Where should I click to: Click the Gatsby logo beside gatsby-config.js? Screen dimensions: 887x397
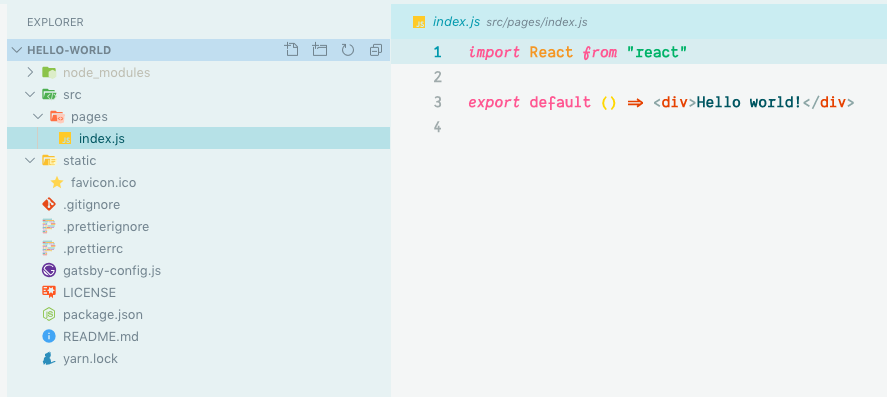tap(49, 270)
